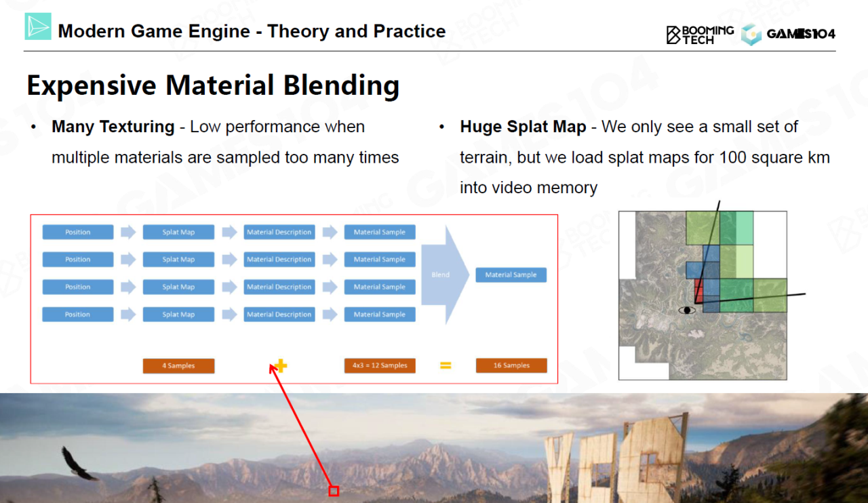This screenshot has height=503, width=868.
Task: Click the orange 16 Samples label
Action: coord(511,366)
